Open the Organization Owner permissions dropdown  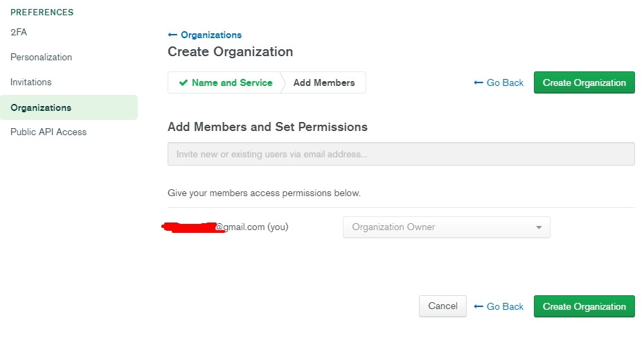coord(446,227)
